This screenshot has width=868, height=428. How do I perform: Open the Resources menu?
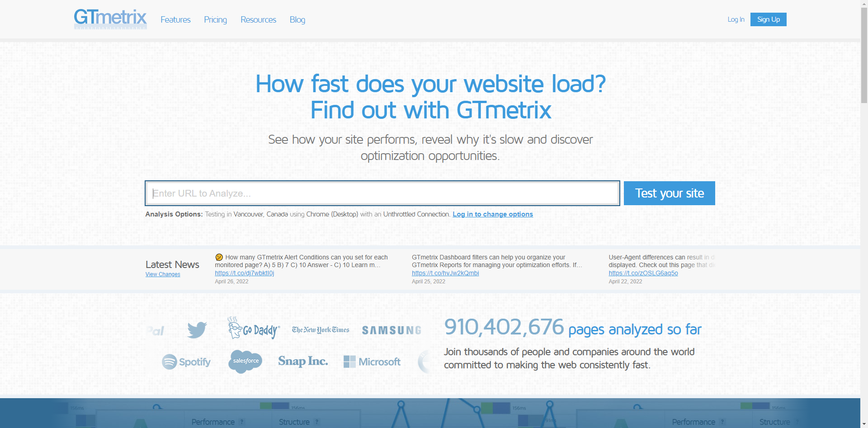tap(258, 19)
